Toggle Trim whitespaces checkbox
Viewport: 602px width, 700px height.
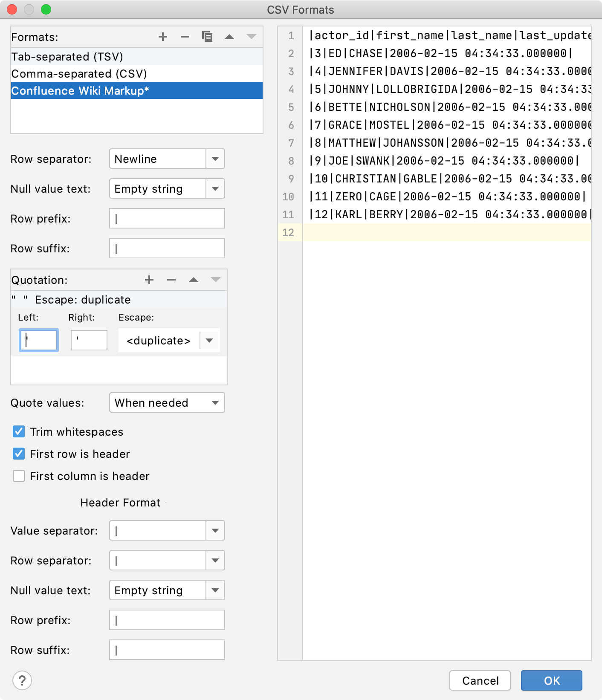pyautogui.click(x=19, y=431)
